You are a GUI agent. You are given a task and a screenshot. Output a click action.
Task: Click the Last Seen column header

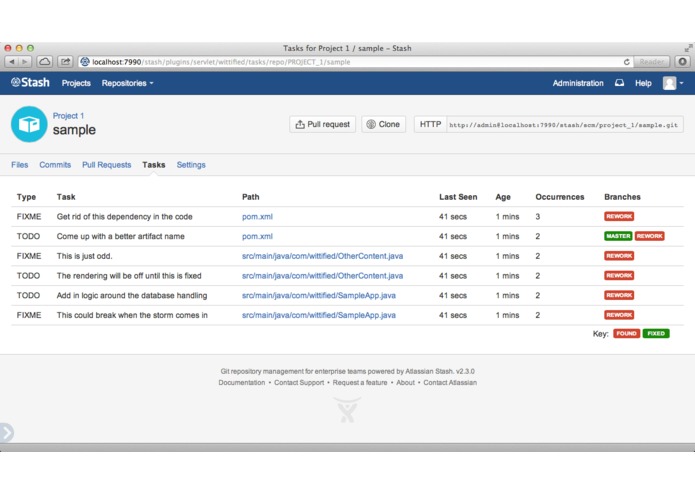[x=458, y=197]
